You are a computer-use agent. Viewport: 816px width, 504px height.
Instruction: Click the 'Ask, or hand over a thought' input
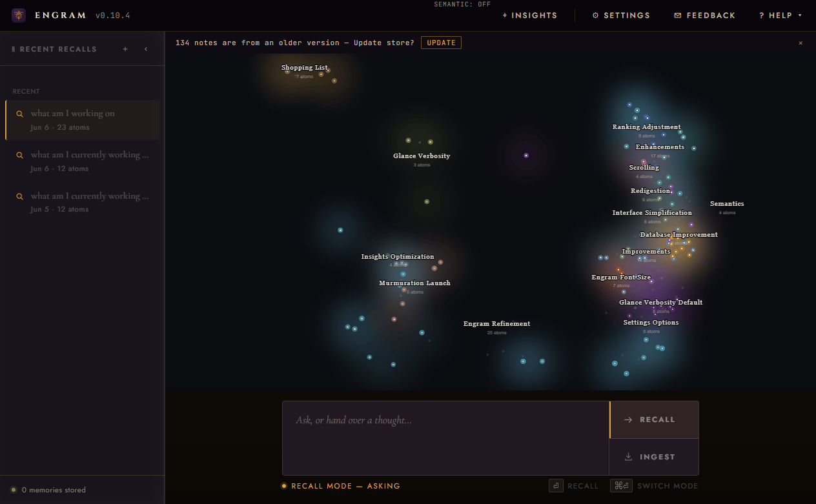[445, 438]
